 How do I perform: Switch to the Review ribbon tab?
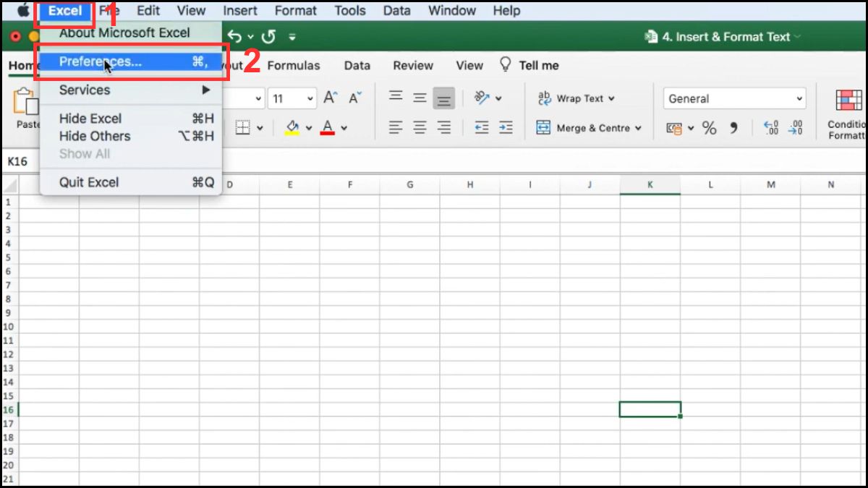click(x=413, y=65)
